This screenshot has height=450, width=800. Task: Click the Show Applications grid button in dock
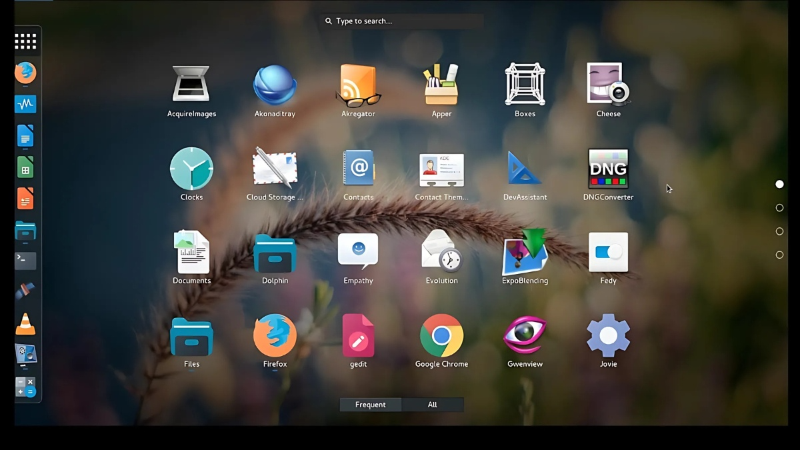[25, 41]
